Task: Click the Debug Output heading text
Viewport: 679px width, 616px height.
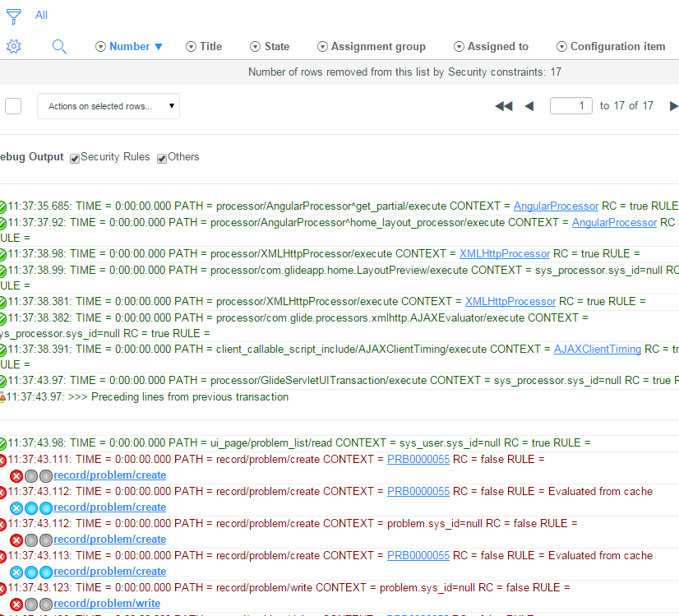Action: [31, 157]
